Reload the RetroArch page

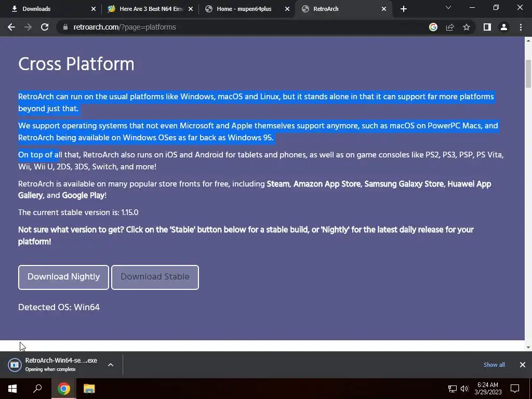pos(45,27)
